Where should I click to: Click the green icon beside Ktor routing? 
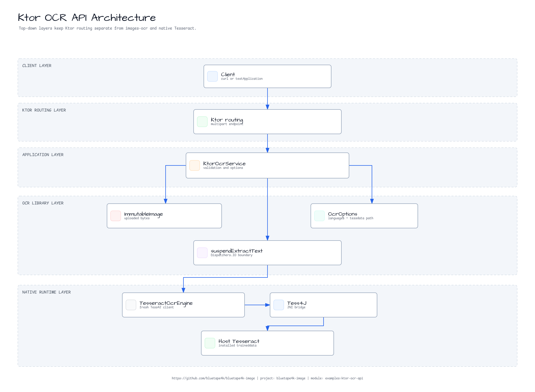(202, 122)
